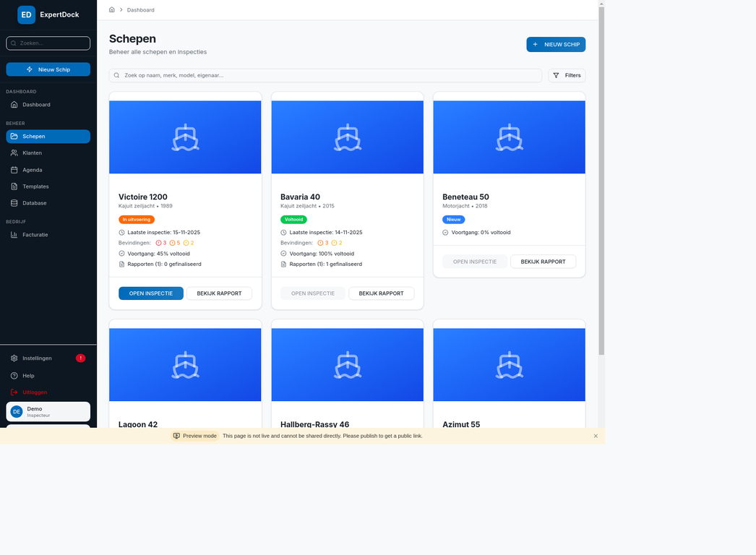Open the Demo Inspecteur account menu
Viewport: 756px width, 555px height.
tap(48, 410)
